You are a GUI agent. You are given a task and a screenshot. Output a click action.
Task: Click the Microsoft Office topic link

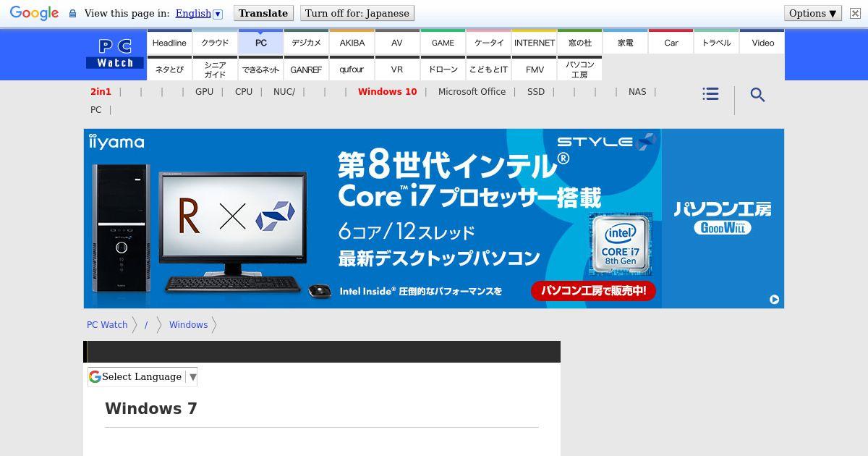(472, 92)
